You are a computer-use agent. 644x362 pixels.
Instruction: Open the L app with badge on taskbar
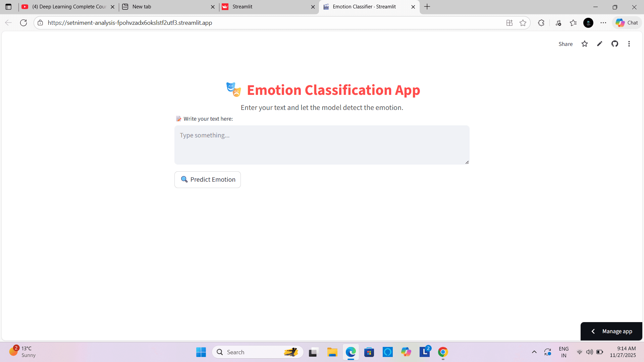tap(425, 352)
